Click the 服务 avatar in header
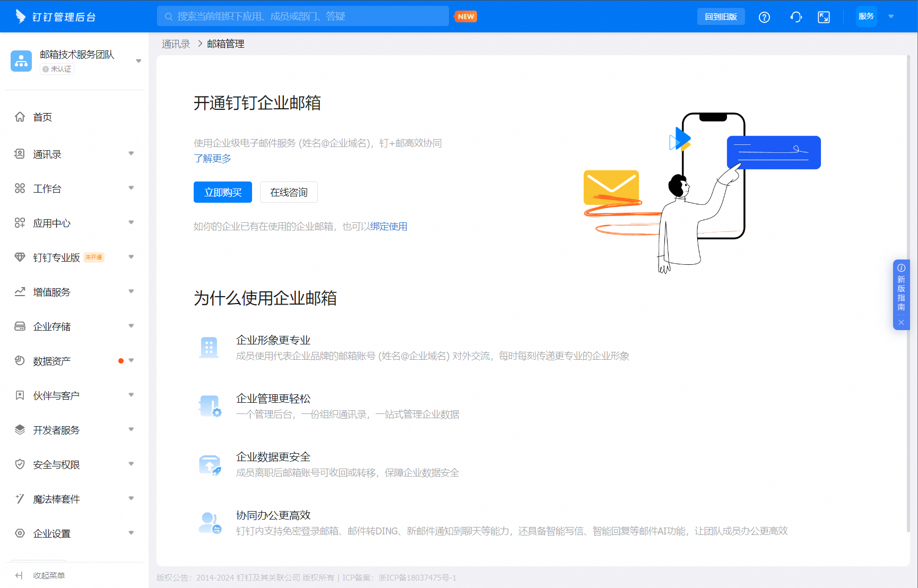Screen dimensions: 918x588 click(x=866, y=16)
